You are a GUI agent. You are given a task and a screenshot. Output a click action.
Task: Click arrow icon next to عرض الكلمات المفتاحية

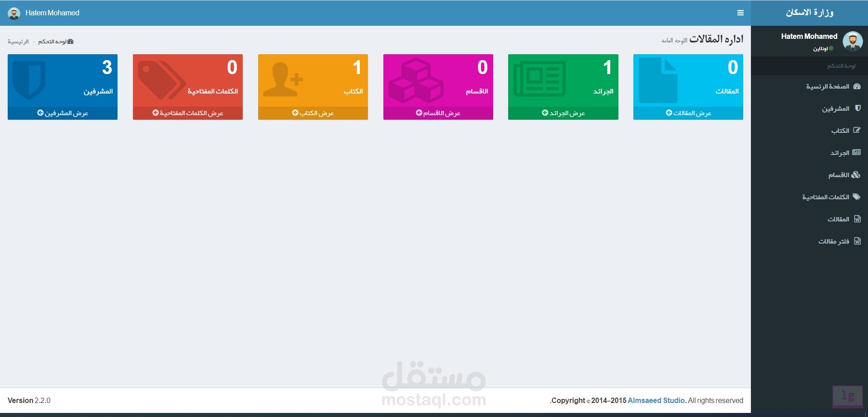(156, 112)
